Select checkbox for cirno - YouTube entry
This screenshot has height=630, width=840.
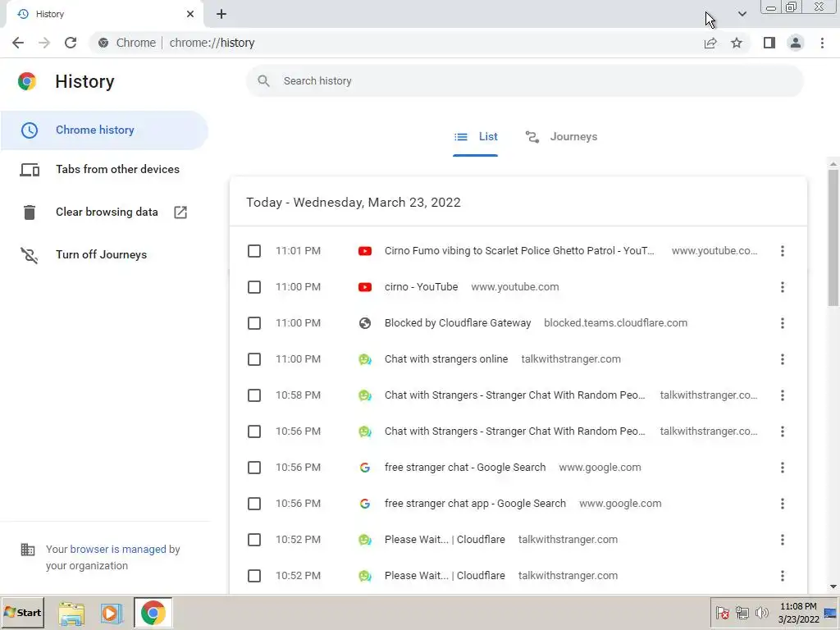[254, 287]
